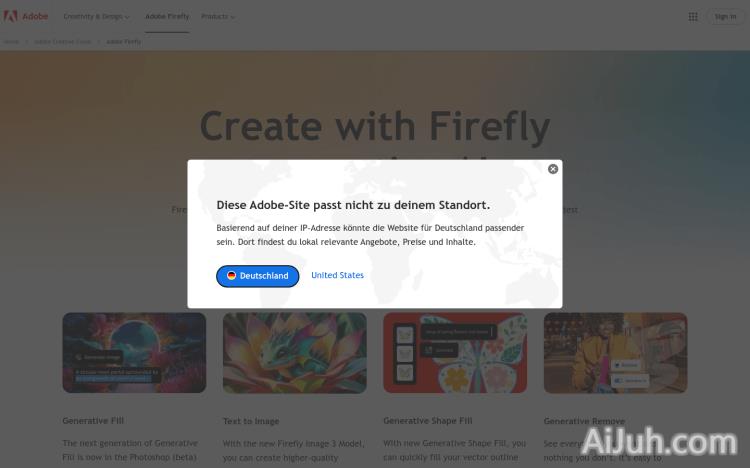Click the Generative Fill heading
750x468 pixels.
(93, 421)
